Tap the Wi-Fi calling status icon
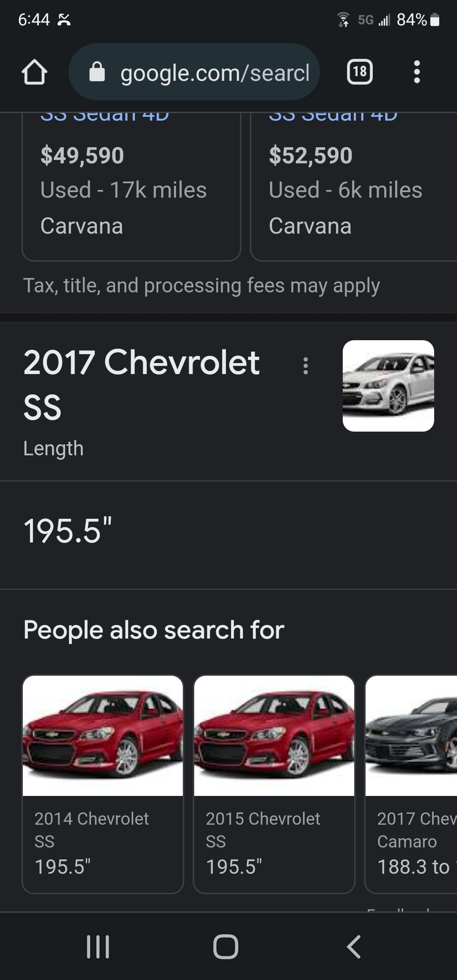Image resolution: width=457 pixels, height=980 pixels. [343, 20]
